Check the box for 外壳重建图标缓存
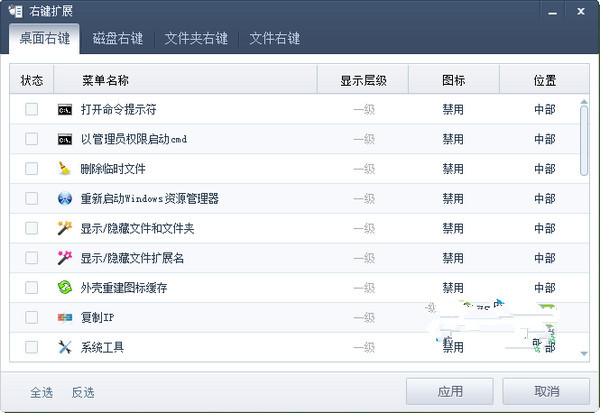The image size is (600, 413). pos(31,287)
